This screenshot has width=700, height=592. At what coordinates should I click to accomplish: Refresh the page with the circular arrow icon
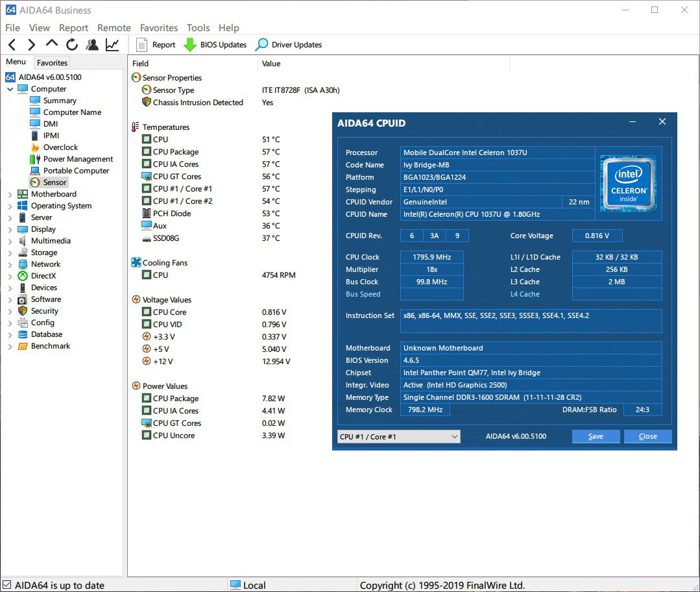click(72, 45)
